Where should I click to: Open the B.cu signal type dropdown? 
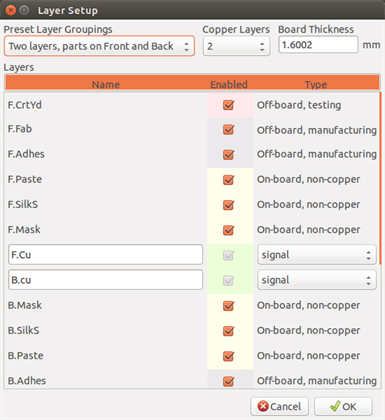click(317, 280)
